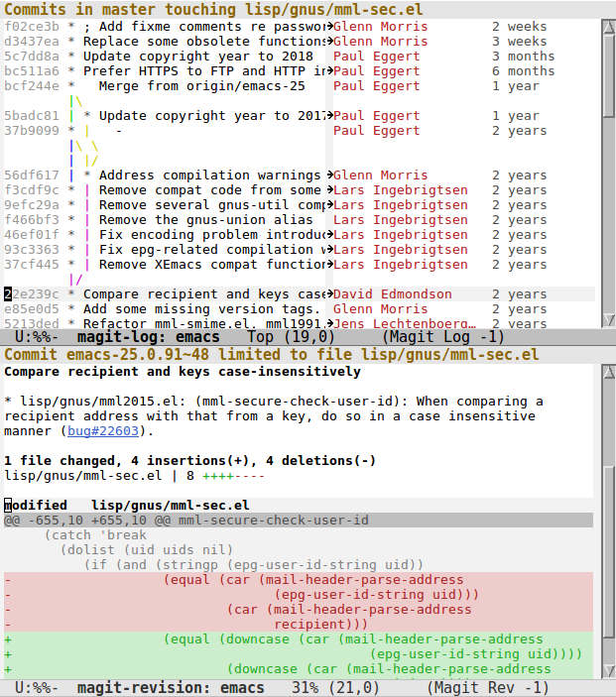Click the truncation arrow on the 46ef01f commit

click(x=328, y=235)
